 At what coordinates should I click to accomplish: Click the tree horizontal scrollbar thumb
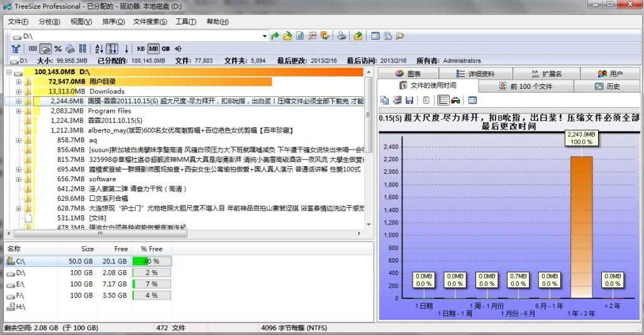tap(100, 234)
